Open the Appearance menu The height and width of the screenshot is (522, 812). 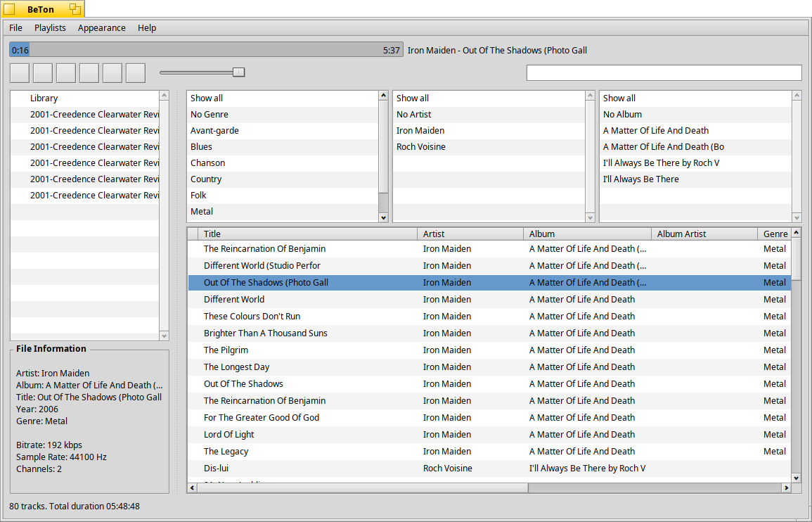[101, 28]
